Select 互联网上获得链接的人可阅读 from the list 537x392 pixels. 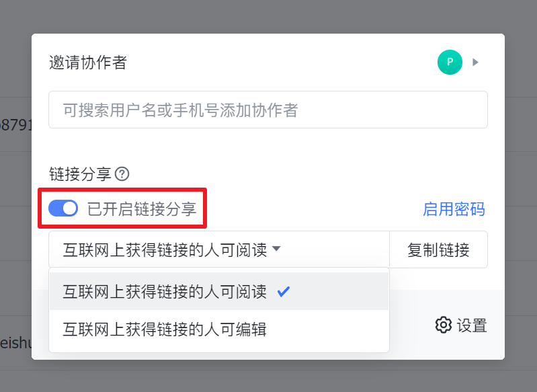click(x=165, y=292)
